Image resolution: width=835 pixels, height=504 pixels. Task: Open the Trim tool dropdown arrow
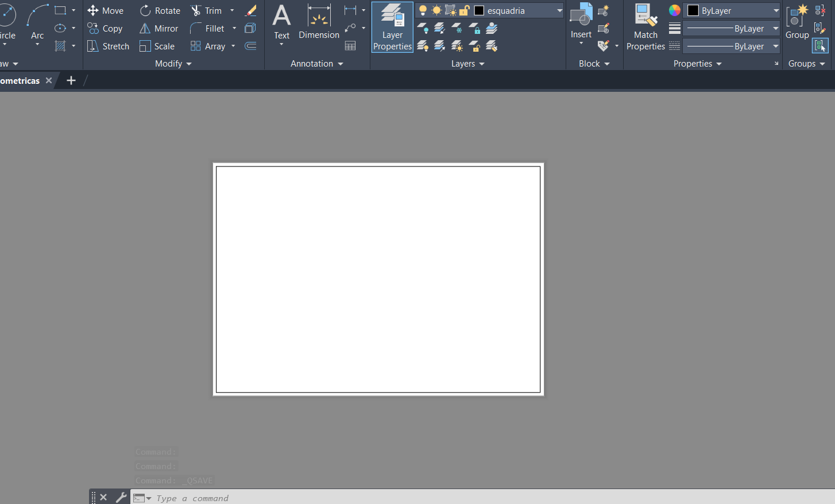(232, 11)
